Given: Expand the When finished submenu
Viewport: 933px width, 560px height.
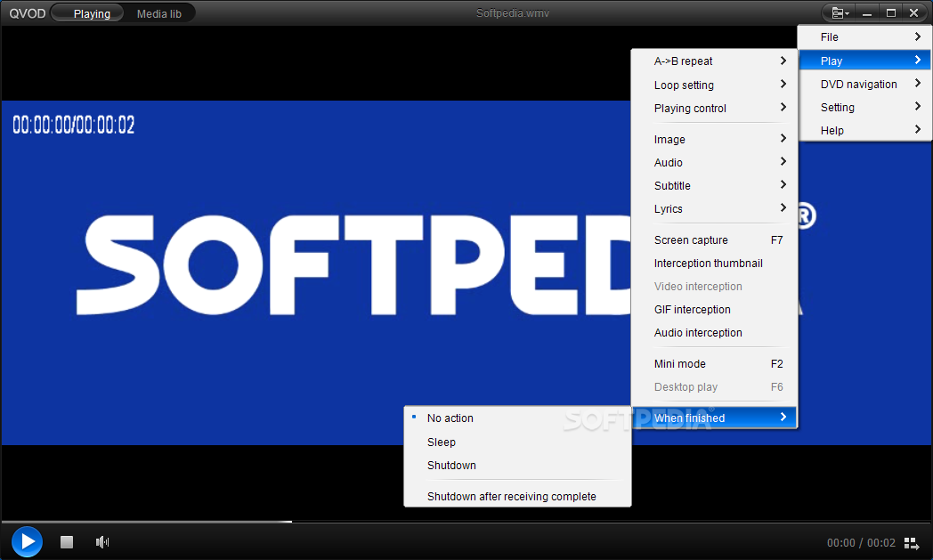Looking at the screenshot, I should click(714, 418).
